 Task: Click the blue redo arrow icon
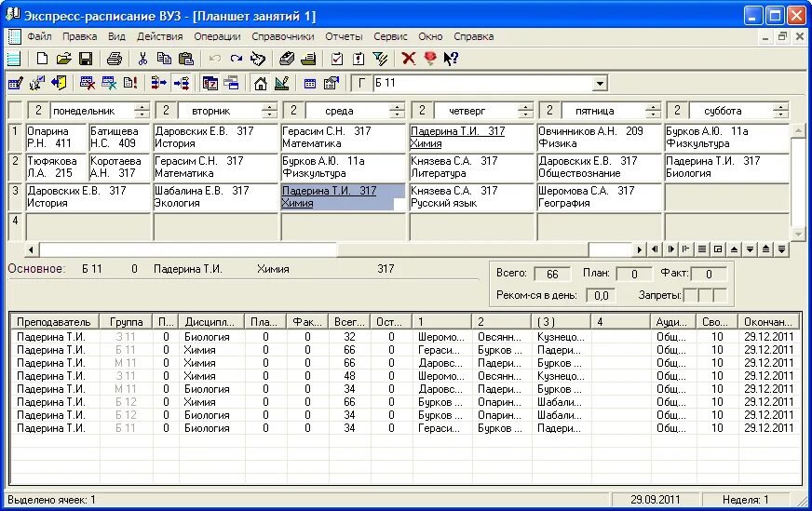237,59
